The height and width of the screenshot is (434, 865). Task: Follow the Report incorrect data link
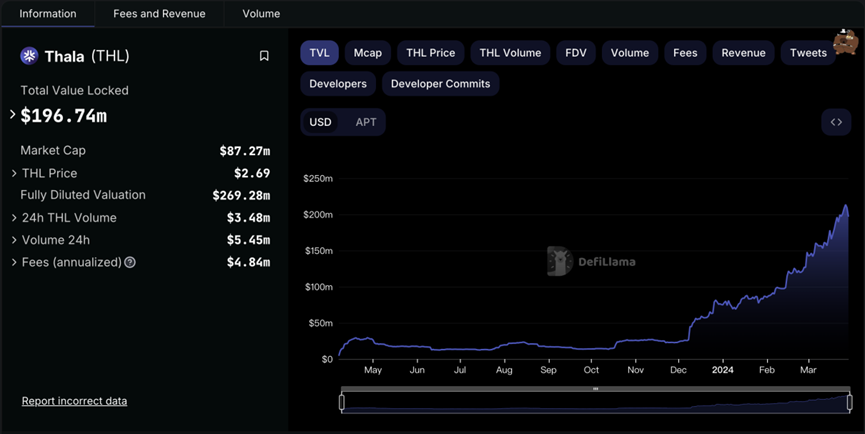[x=74, y=401]
